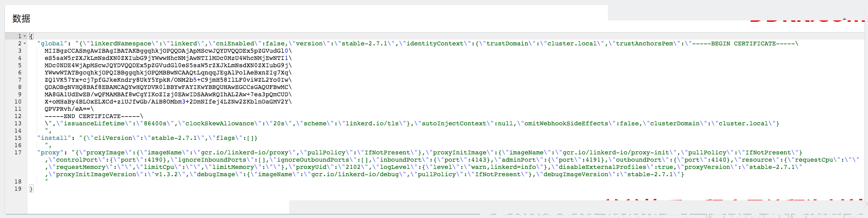The width and height of the screenshot is (868, 218).
Task: Click the line starting with "X+oMHaBy4BLOxELXCd+ziUJfwGb"
Action: click(168, 102)
